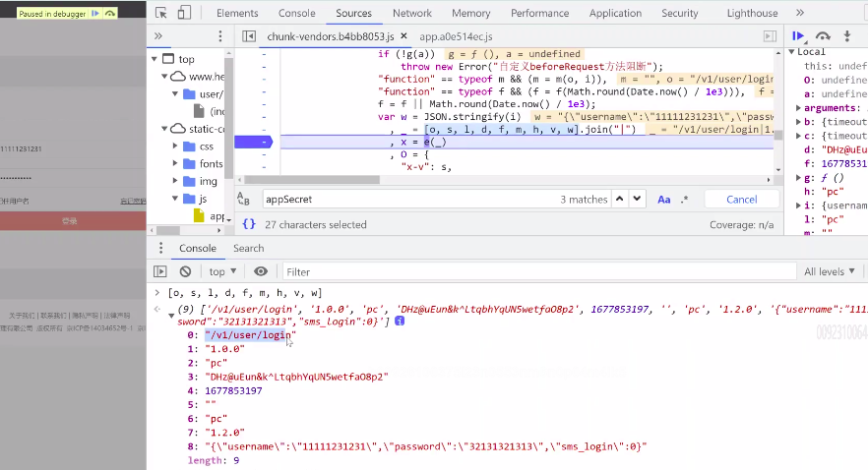This screenshot has width=868, height=470.
Task: Collapse the www.he domain node
Action: (x=164, y=77)
